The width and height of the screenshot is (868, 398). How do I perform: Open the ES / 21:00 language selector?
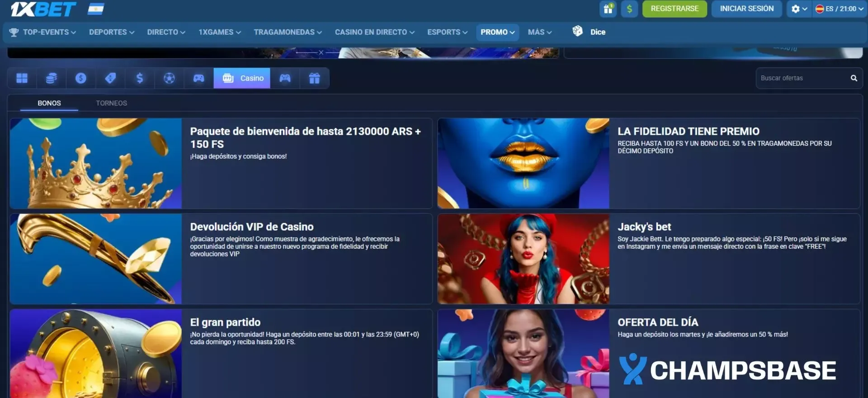click(840, 9)
